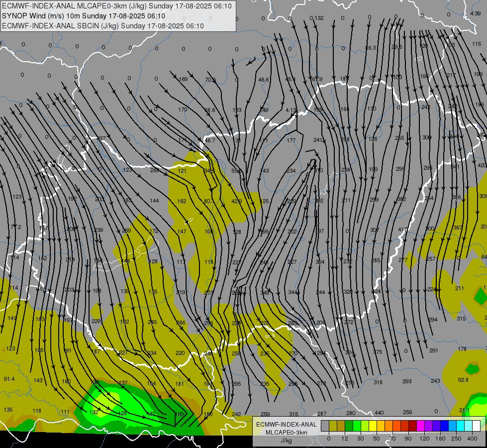Click the map value 318

[378, 382]
